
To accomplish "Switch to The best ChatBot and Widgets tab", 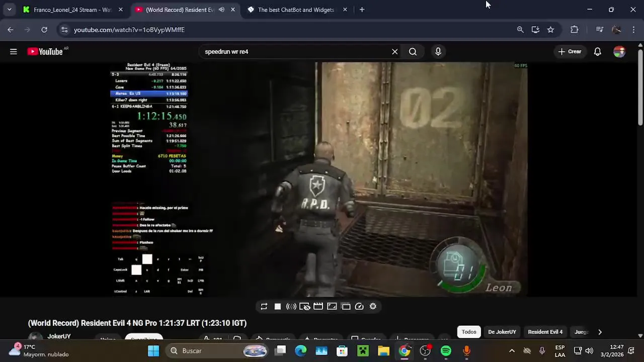I will [296, 10].
